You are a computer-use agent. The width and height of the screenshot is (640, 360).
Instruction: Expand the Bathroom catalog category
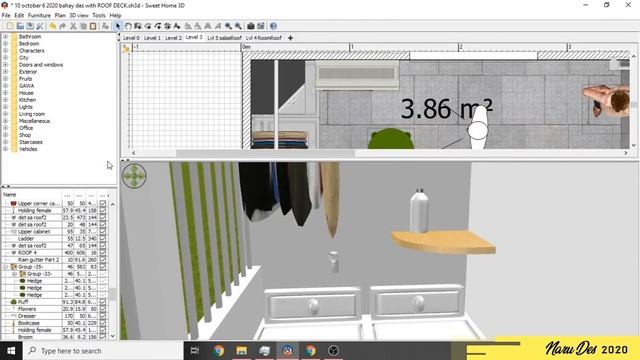tap(6, 36)
